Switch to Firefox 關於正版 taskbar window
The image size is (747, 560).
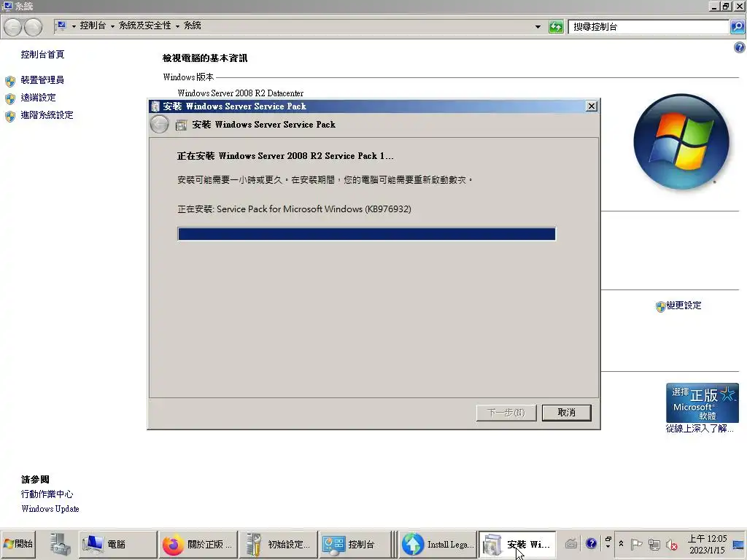pyautogui.click(x=198, y=544)
